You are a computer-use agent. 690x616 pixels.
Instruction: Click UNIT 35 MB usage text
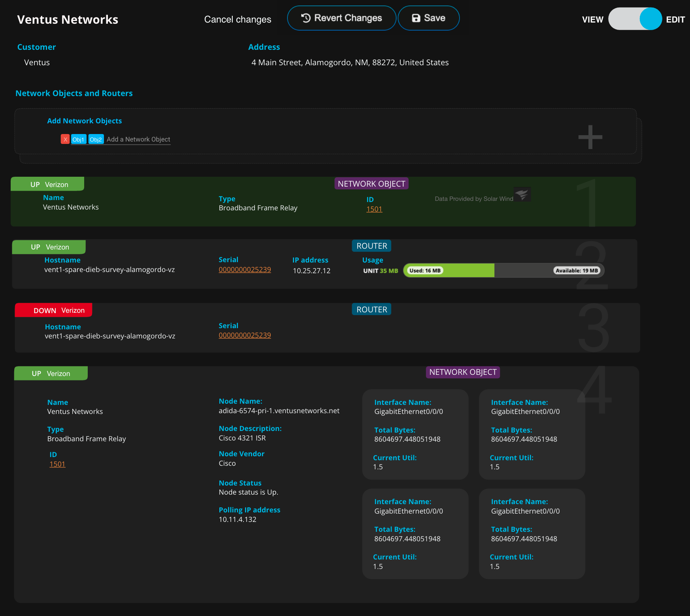point(381,271)
